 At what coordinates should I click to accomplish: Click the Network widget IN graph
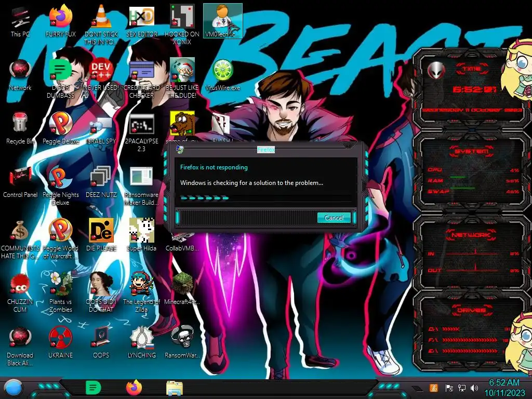pos(473,253)
